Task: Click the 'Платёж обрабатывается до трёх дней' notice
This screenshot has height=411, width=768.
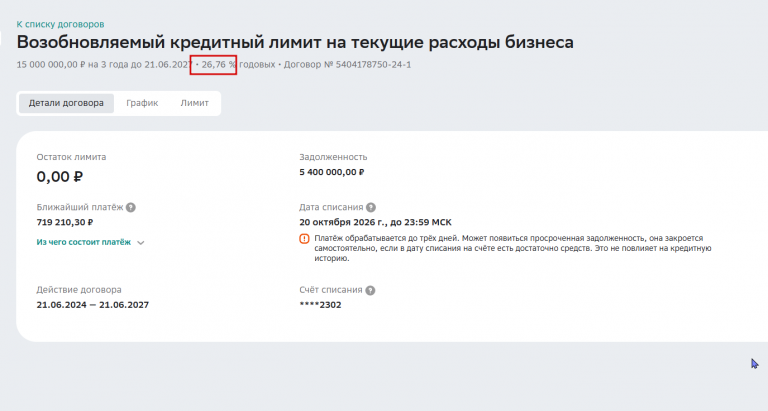Action: (x=513, y=248)
